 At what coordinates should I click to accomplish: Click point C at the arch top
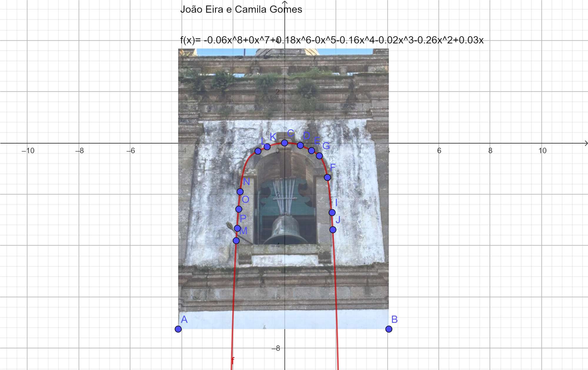(284, 143)
